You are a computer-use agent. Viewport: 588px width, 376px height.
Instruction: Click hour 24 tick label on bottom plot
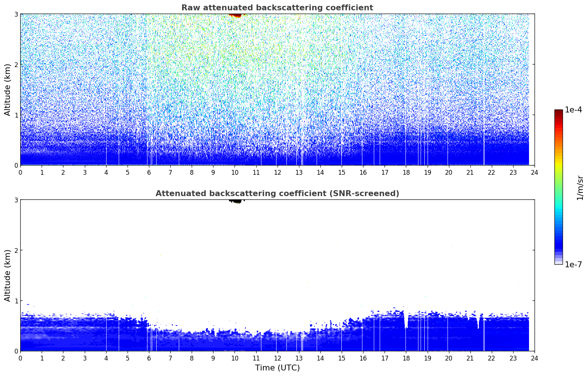tap(534, 358)
